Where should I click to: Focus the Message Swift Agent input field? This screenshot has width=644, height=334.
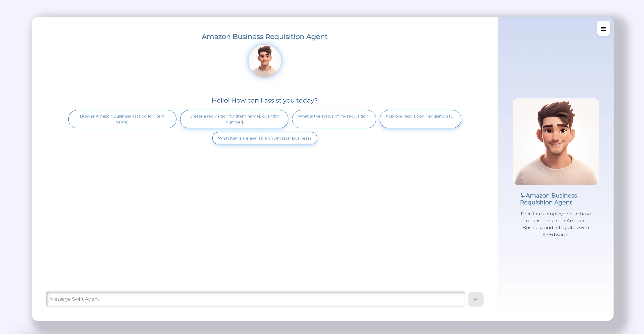[255, 299]
